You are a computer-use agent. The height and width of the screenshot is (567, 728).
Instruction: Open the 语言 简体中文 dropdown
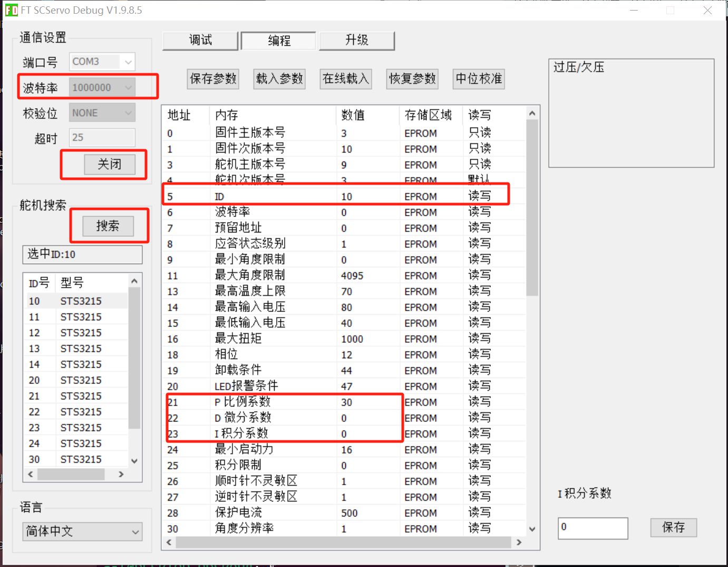(x=82, y=532)
